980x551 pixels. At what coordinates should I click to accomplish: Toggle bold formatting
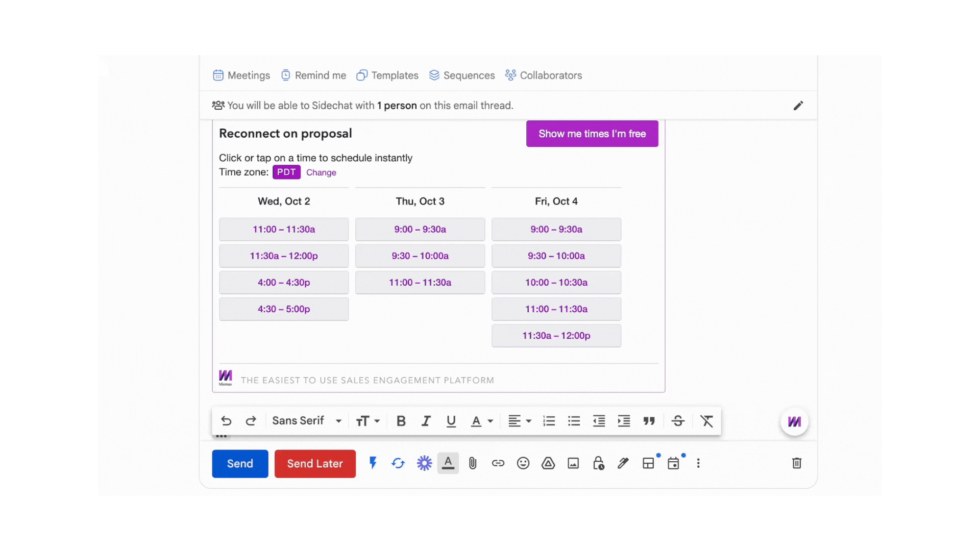pos(401,421)
